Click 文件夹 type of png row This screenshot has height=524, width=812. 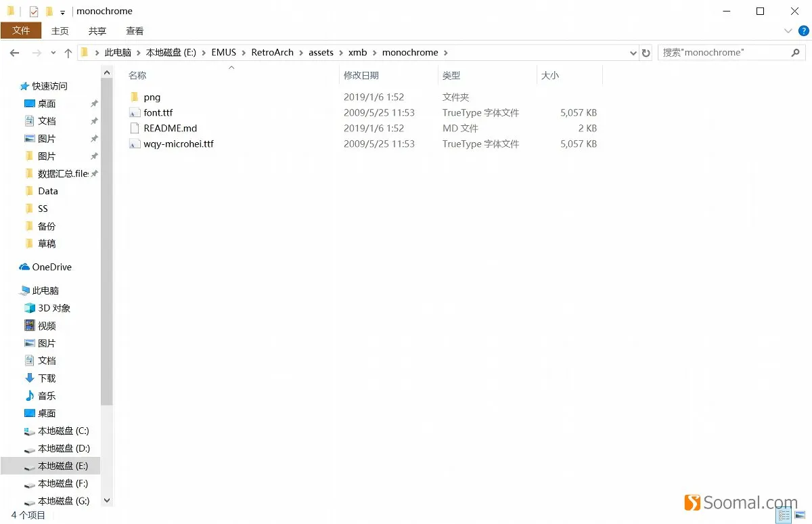click(x=455, y=97)
